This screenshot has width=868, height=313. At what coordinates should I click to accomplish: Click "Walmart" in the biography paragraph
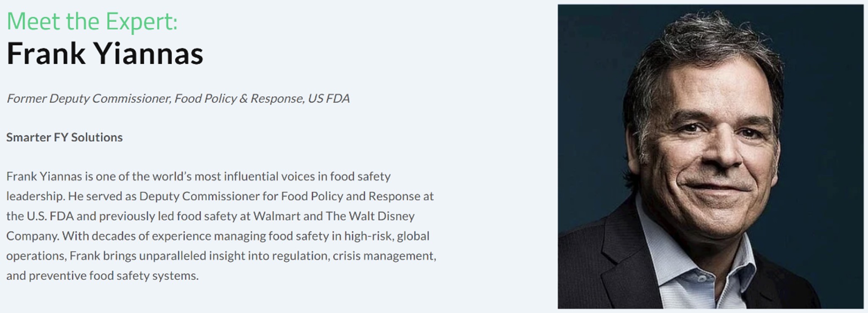(x=276, y=216)
